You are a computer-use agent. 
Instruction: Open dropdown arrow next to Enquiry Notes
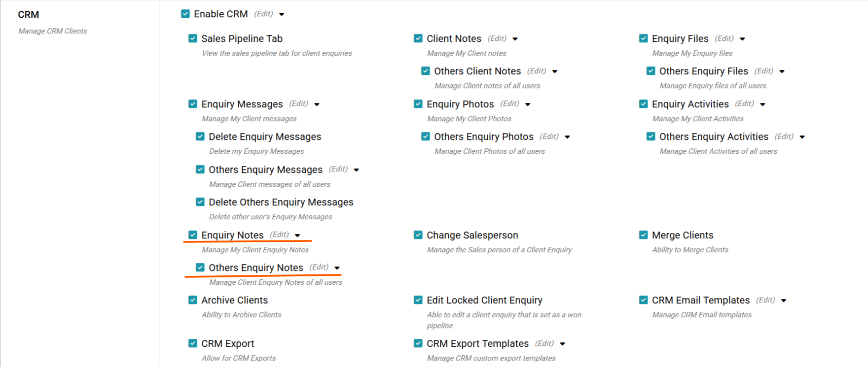298,235
